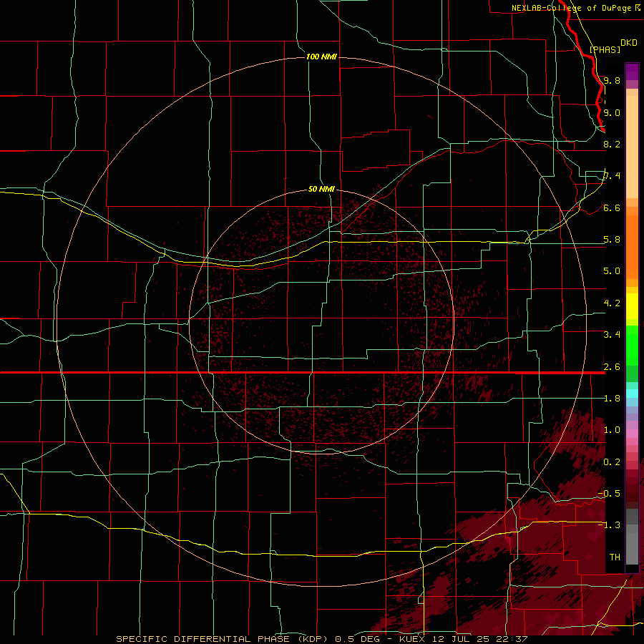This screenshot has width=644, height=644.
Task: Click the 0.5 DEG elevation text
Action: (359, 639)
